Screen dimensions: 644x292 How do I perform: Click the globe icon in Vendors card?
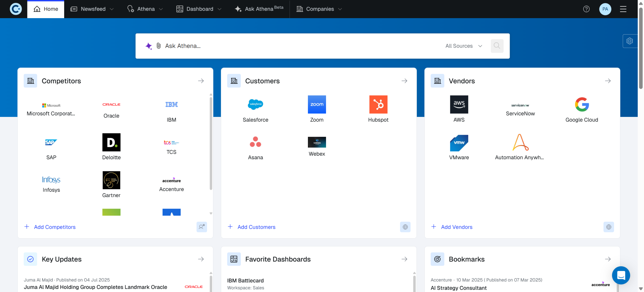(x=609, y=227)
